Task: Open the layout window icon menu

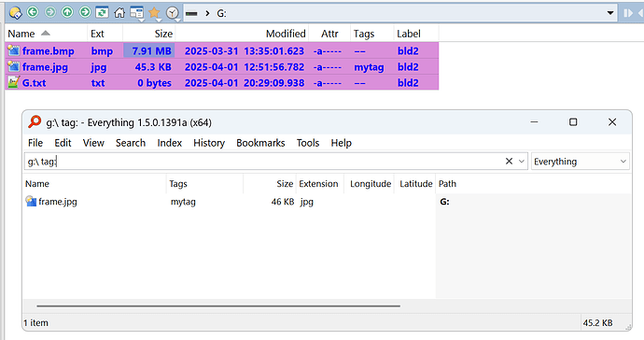Action: pos(137,13)
